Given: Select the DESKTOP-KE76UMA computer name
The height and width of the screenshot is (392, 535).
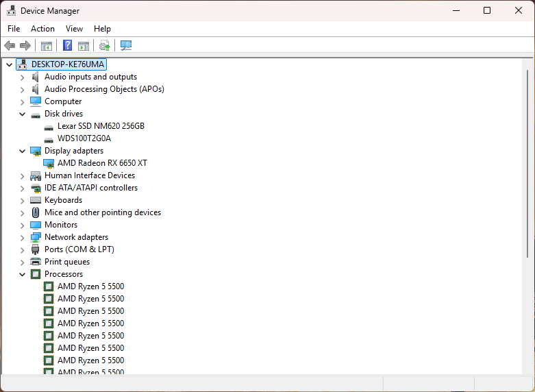Looking at the screenshot, I should [x=68, y=64].
